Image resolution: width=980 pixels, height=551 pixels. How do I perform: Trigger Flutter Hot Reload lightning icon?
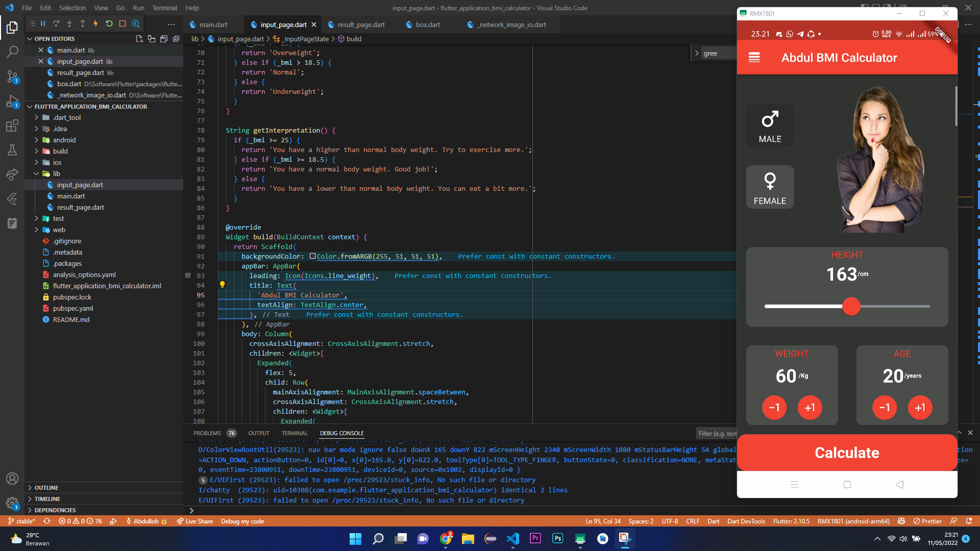pyautogui.click(x=95, y=23)
